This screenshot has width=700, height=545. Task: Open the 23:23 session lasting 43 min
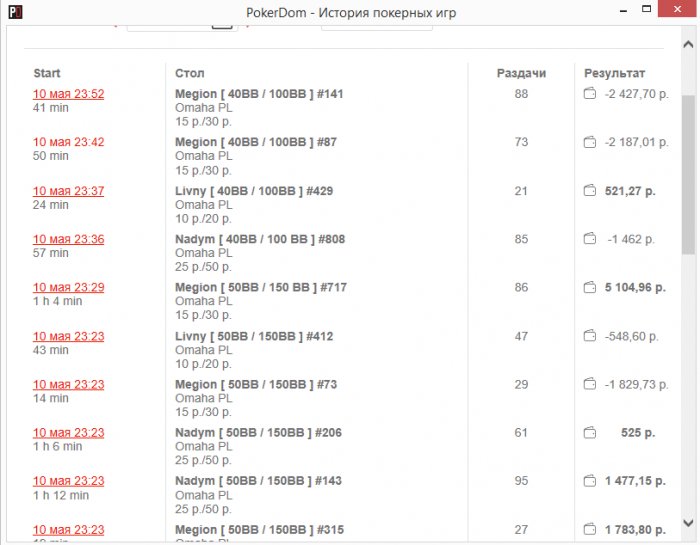click(68, 336)
